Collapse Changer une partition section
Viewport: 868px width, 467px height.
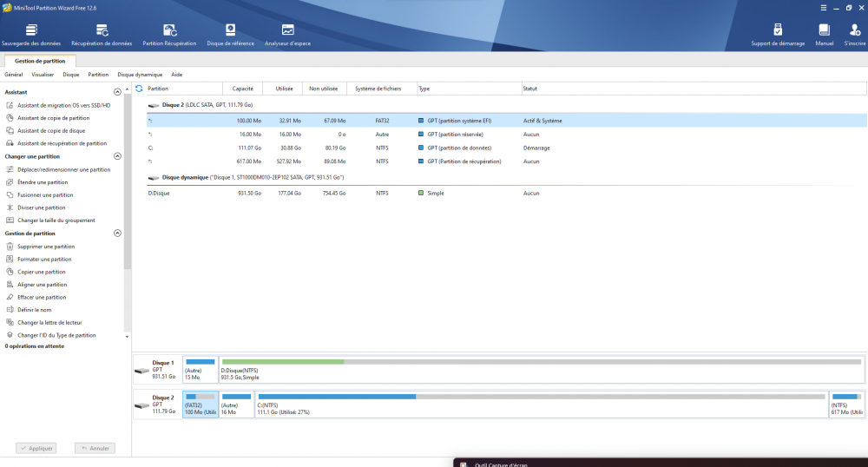click(117, 156)
